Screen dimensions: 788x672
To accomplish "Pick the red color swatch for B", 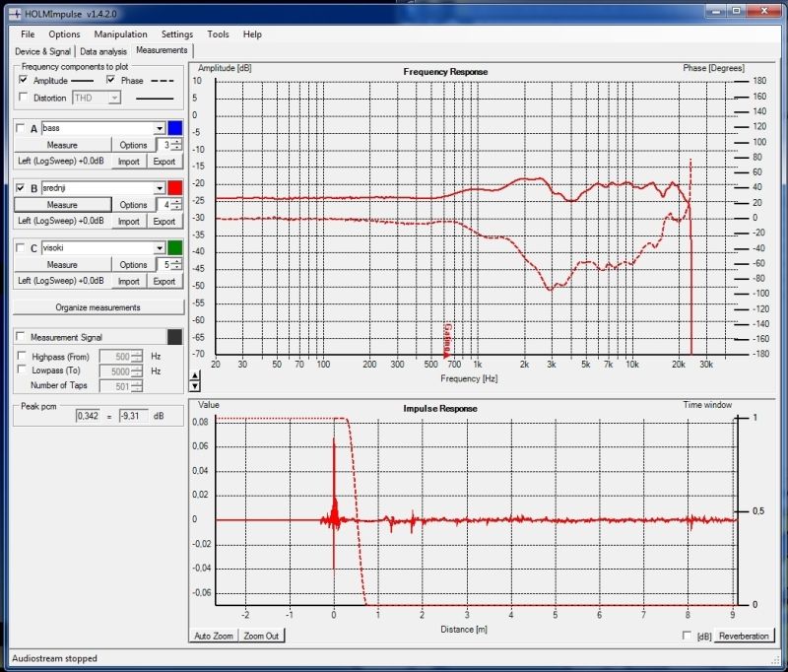I will click(x=175, y=187).
